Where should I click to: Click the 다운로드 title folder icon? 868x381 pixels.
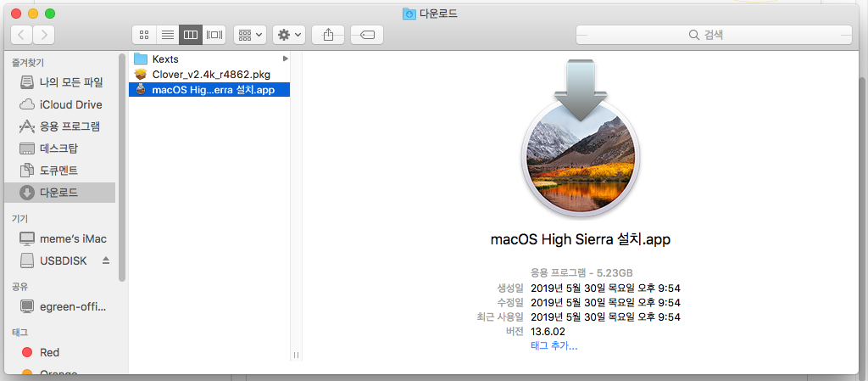click(x=409, y=14)
